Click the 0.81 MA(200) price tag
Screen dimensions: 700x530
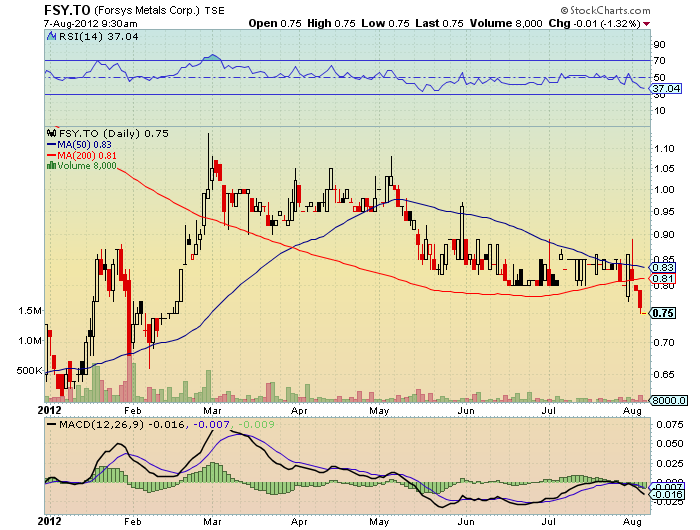662,279
